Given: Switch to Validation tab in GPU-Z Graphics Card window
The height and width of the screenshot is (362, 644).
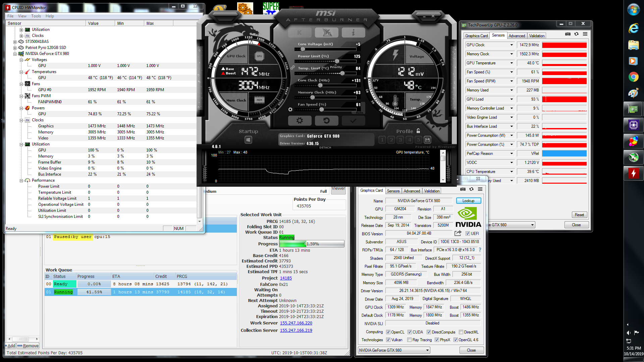Looking at the screenshot, I should click(432, 191).
